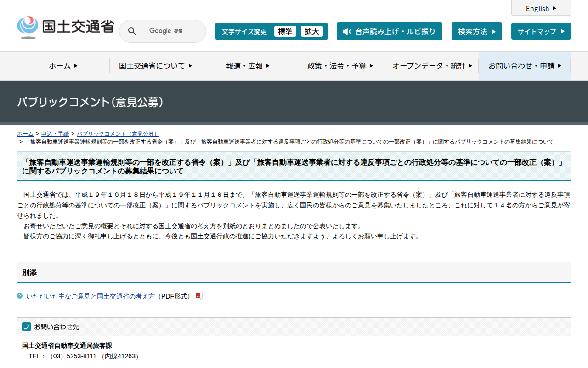Click the PDF icon beside the attachment link
This screenshot has height=368, width=588.
(x=198, y=296)
